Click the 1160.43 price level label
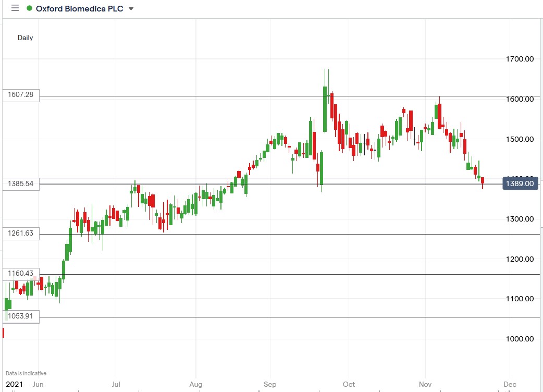Viewport: 543px width, 392px height. pyautogui.click(x=20, y=273)
